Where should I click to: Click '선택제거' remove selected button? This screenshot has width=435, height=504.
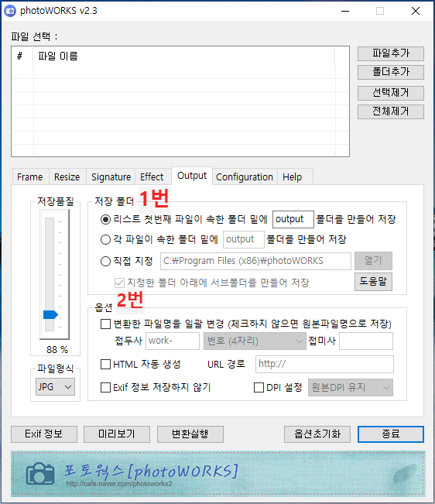[x=391, y=93]
